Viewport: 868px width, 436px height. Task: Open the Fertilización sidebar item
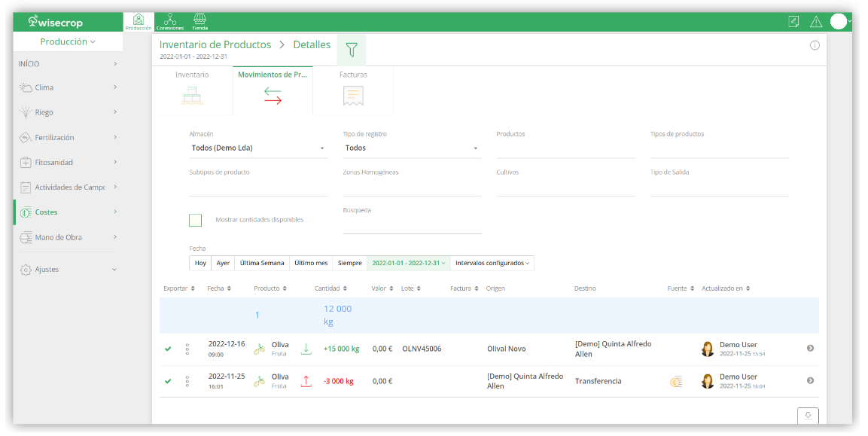point(68,137)
